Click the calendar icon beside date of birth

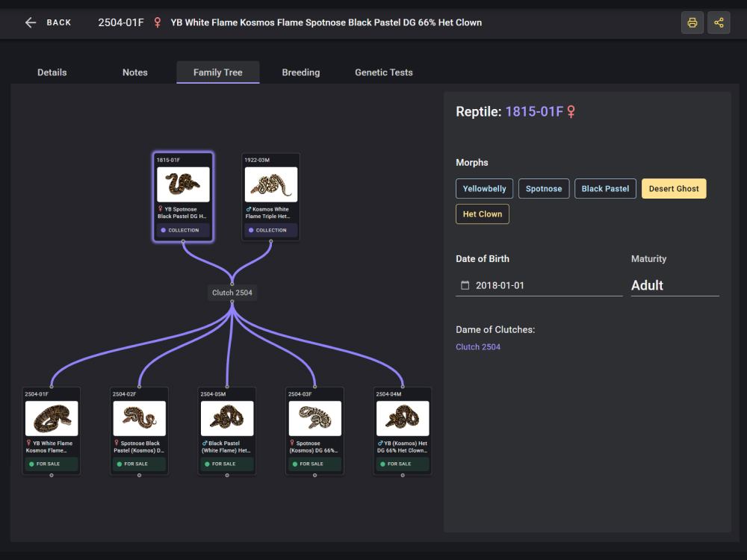465,285
